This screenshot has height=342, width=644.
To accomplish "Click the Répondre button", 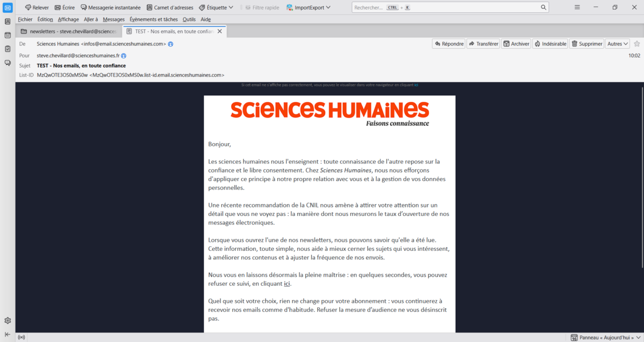I will click(449, 44).
